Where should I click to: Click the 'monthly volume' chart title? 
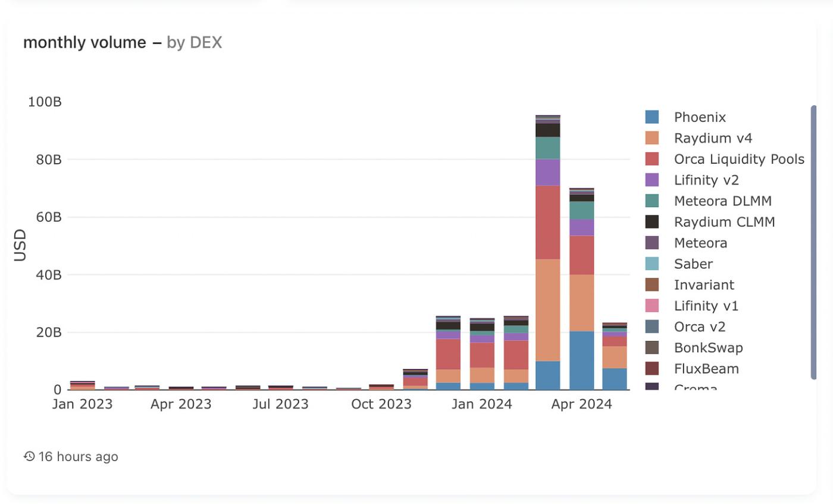[84, 42]
